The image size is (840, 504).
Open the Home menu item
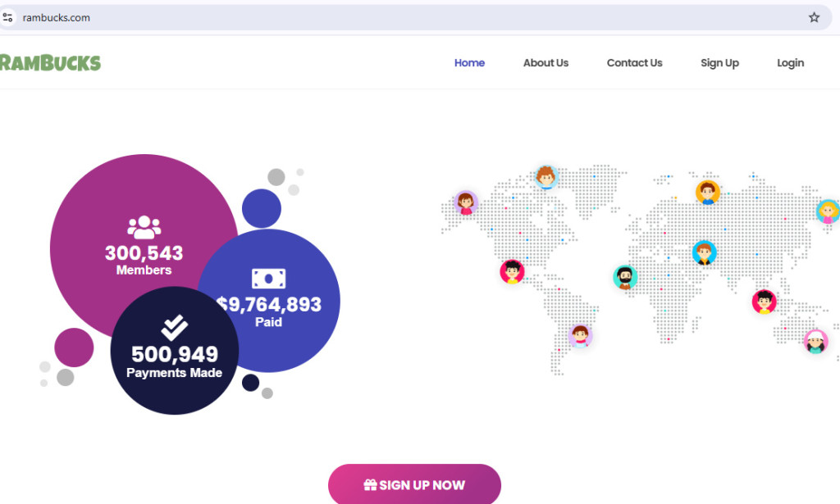click(469, 63)
